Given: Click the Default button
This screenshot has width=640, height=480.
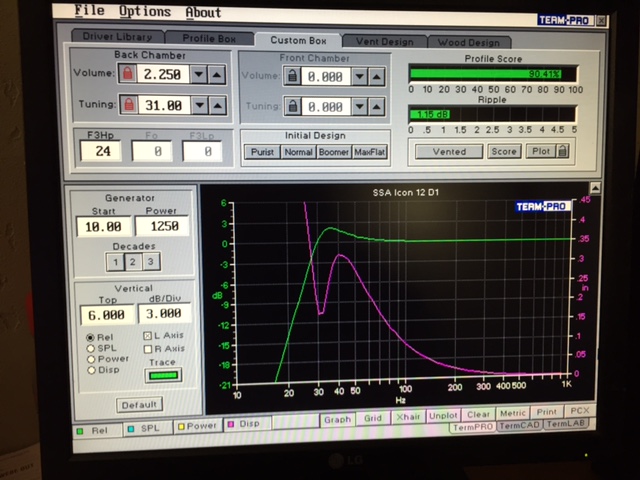Looking at the screenshot, I should (x=139, y=405).
